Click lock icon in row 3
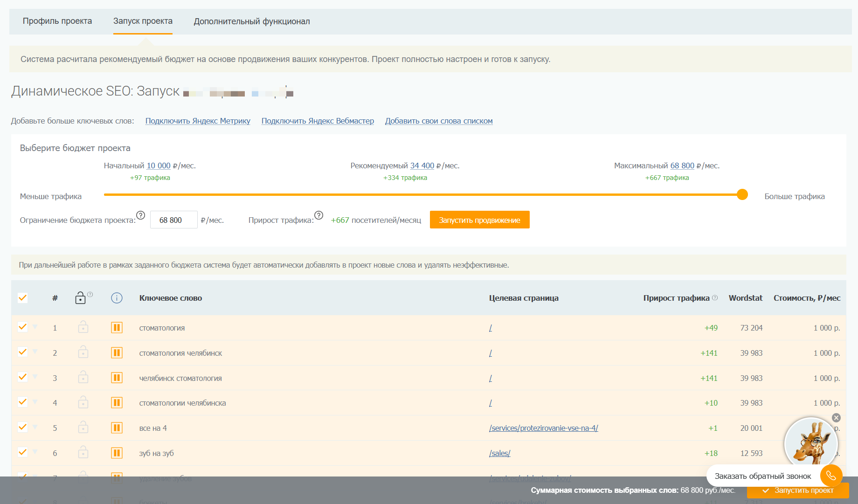 83,377
